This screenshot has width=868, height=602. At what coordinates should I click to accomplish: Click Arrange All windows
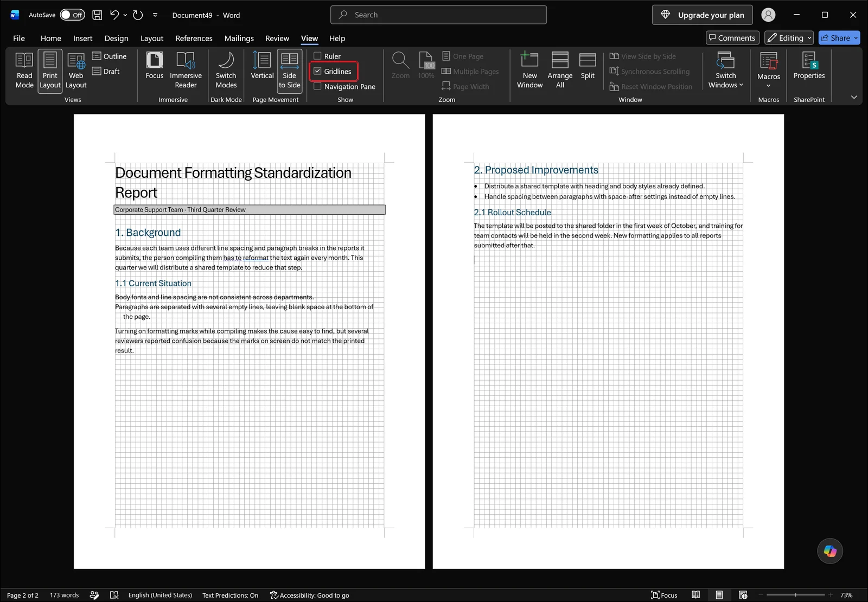coord(560,71)
